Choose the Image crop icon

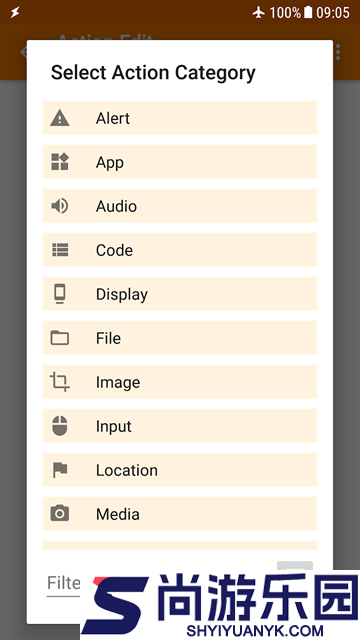click(60, 382)
